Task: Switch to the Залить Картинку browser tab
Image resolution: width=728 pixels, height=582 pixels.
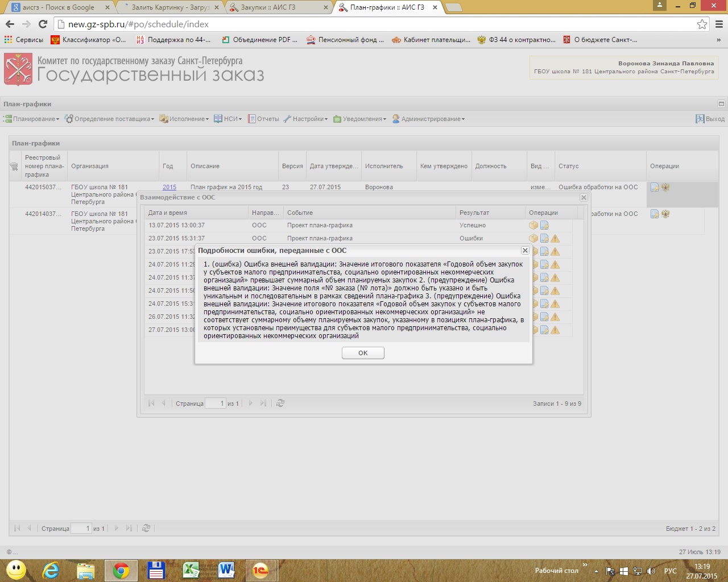Action: point(170,7)
